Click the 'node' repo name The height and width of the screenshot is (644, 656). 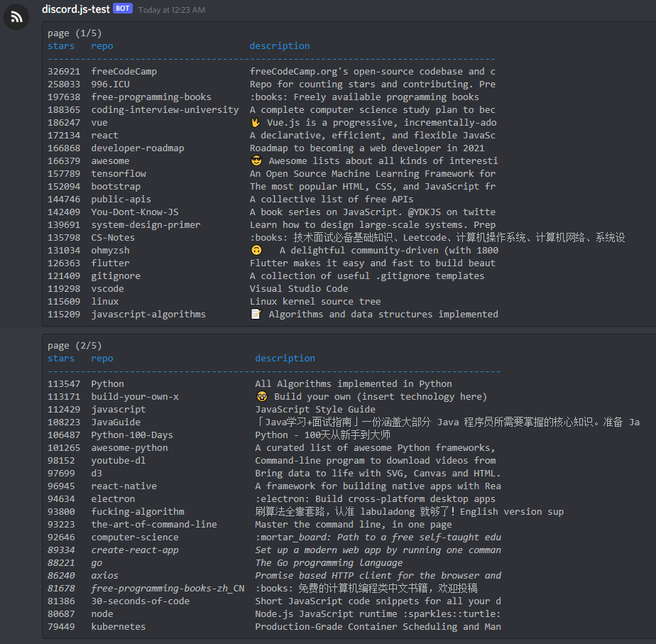pos(102,614)
